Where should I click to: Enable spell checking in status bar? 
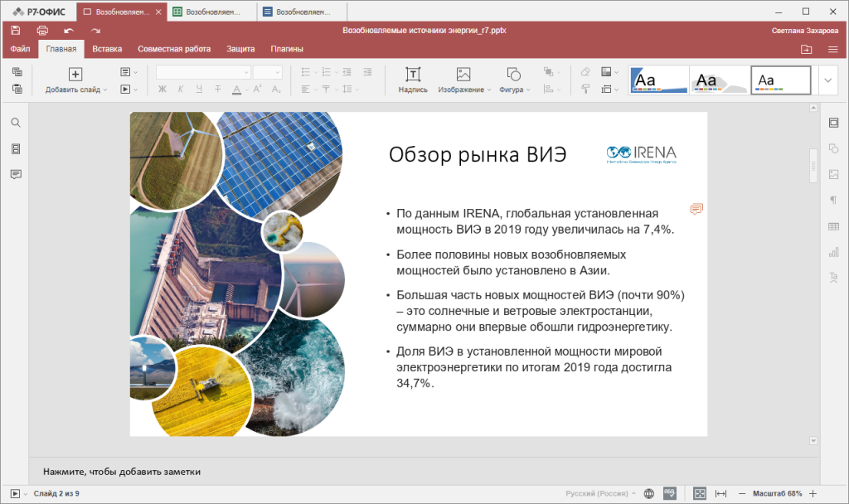(670, 491)
